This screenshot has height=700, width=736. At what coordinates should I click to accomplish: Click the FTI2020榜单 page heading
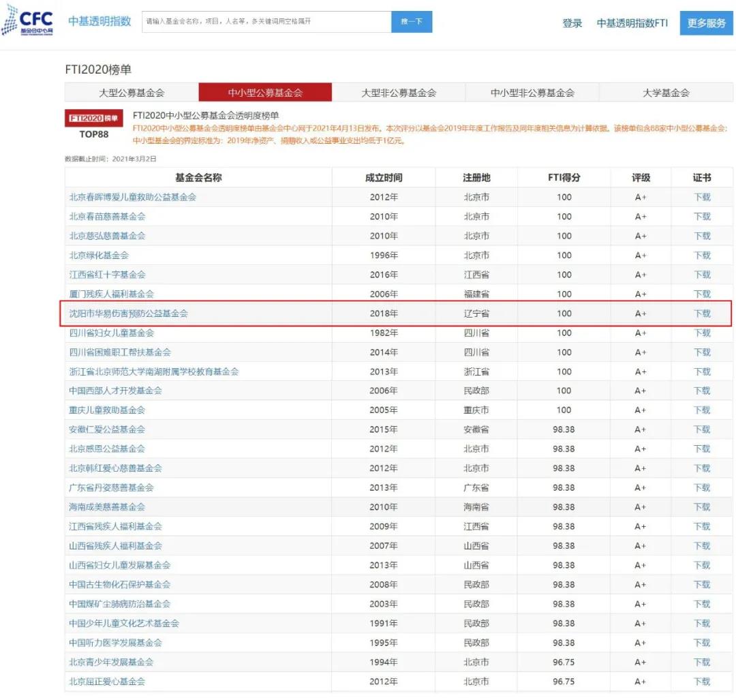98,70
